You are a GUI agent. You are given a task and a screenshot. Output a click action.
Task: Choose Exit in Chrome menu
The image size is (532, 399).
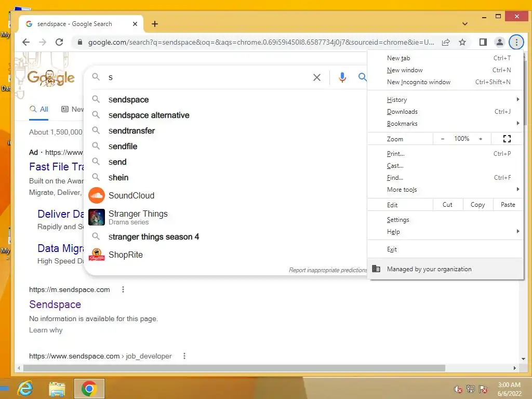tap(445, 249)
